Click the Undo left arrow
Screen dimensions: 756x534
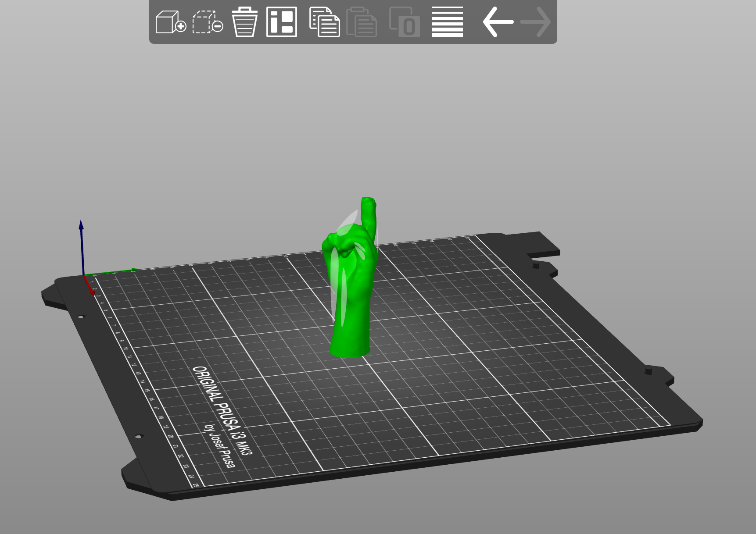tap(498, 21)
